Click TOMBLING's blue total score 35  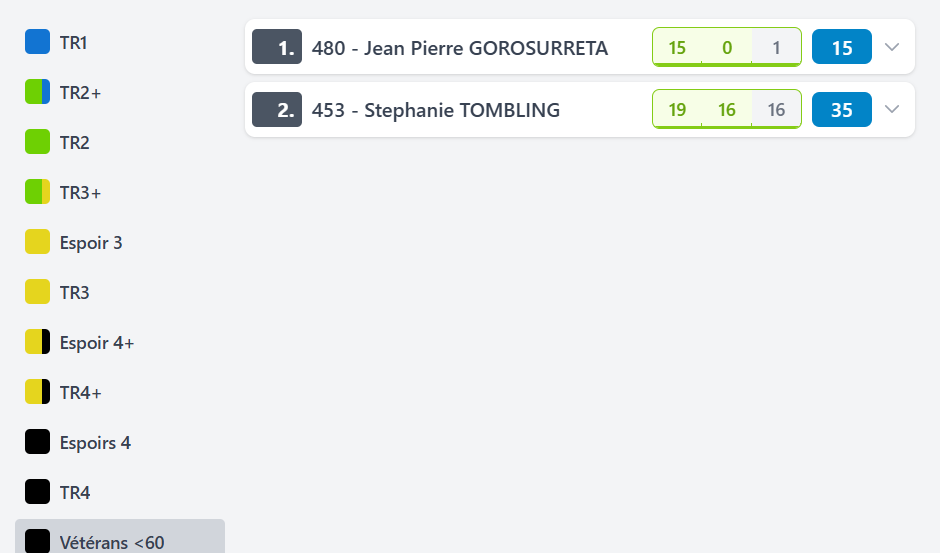842,110
